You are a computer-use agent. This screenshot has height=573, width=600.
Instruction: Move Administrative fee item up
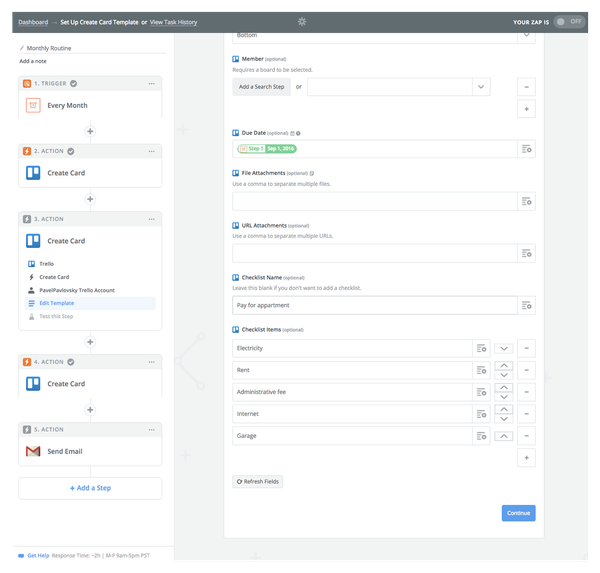(504, 387)
